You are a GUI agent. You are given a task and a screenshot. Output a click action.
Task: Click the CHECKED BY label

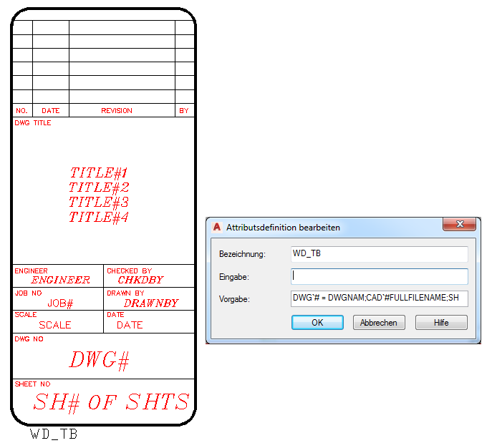pyautogui.click(x=130, y=271)
